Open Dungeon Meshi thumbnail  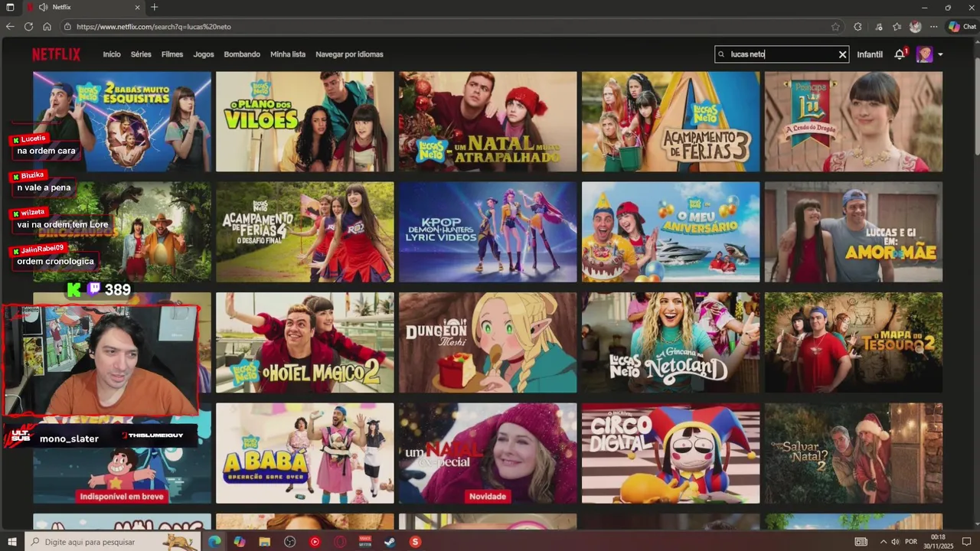pos(488,343)
